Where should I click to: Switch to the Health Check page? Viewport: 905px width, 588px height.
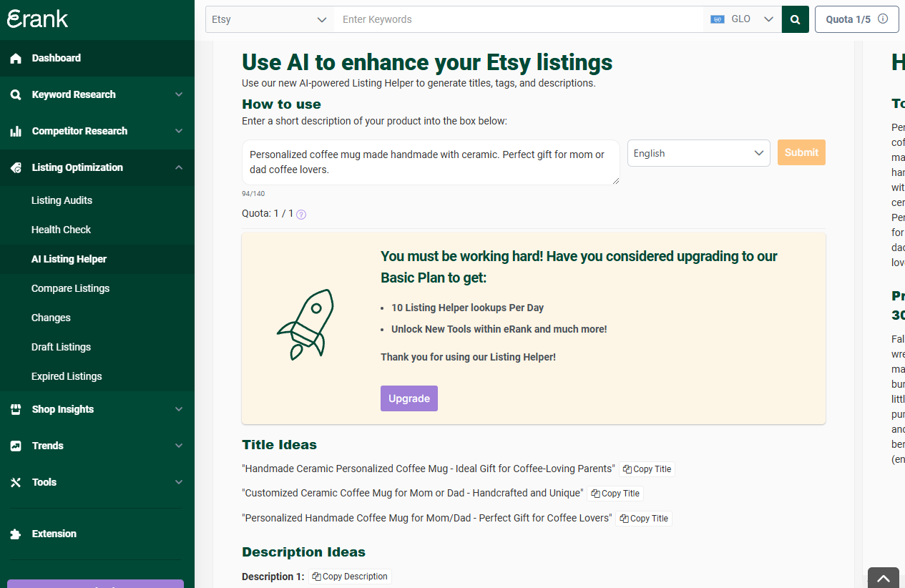(61, 230)
